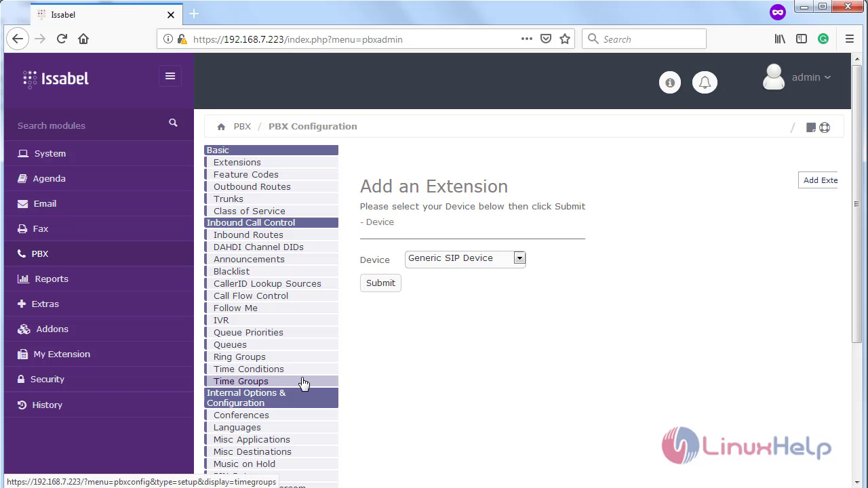This screenshot has width=868, height=488.
Task: Click the Add Extension button at right
Action: pos(818,180)
